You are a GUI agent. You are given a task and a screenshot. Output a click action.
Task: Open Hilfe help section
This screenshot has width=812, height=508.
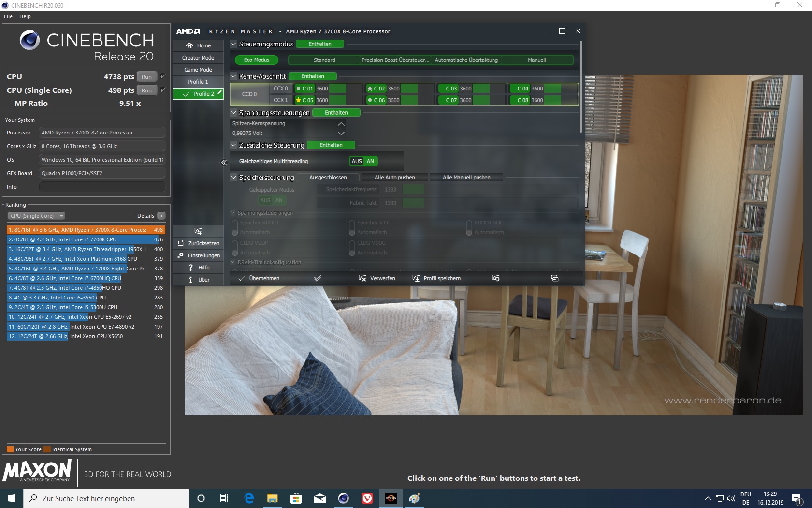click(x=198, y=268)
